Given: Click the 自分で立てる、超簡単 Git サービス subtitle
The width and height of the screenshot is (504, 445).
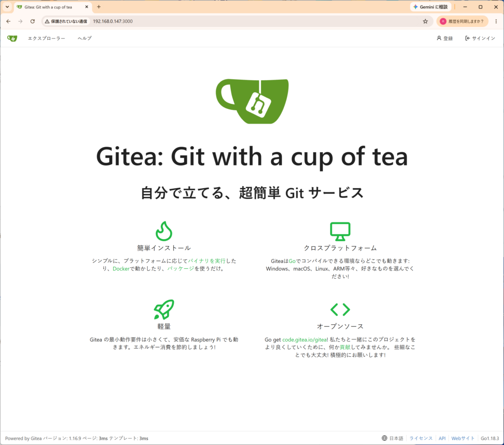Looking at the screenshot, I should (x=252, y=193).
